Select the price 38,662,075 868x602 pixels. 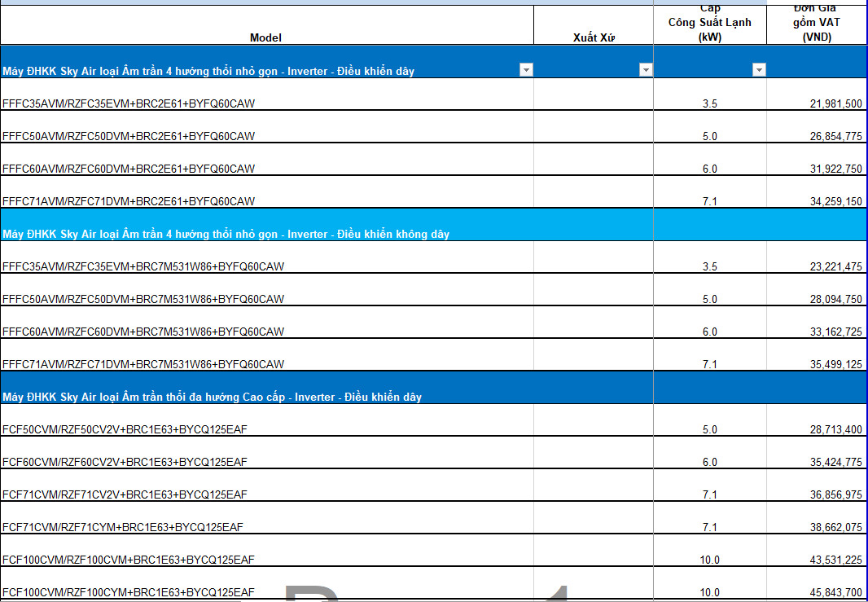point(836,527)
